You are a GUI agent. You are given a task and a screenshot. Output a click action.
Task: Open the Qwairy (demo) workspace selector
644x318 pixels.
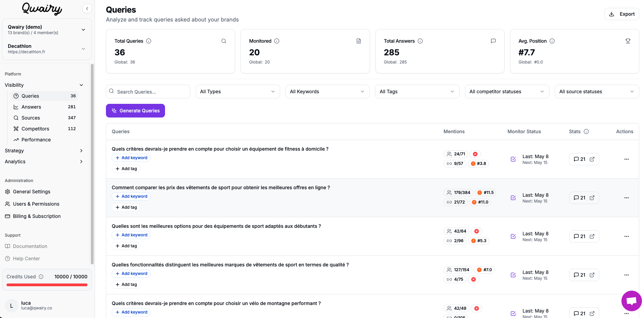coord(47,30)
